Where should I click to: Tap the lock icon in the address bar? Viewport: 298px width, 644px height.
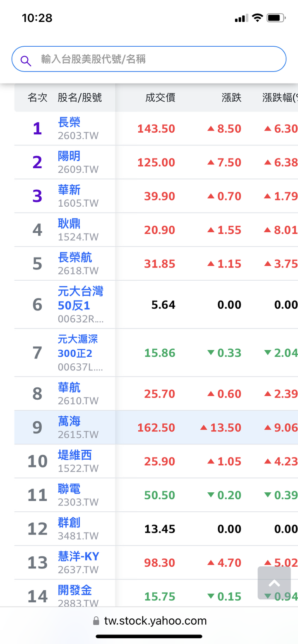coord(96,621)
